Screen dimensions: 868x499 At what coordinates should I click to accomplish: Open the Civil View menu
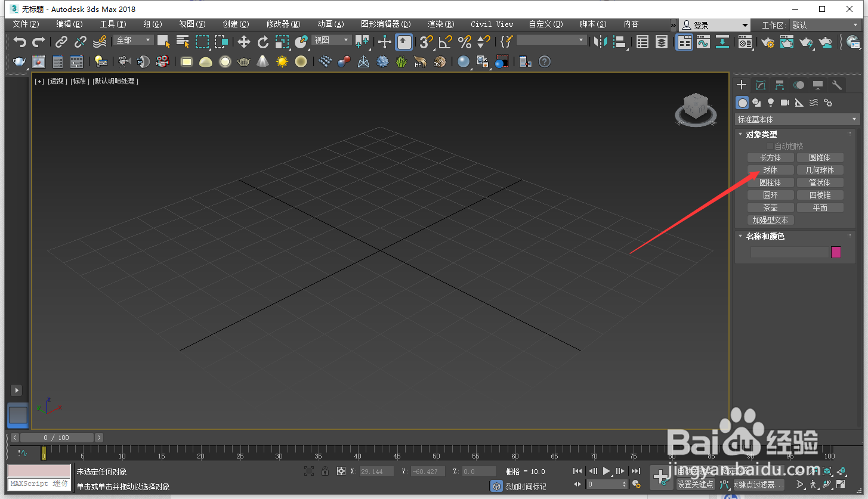492,24
